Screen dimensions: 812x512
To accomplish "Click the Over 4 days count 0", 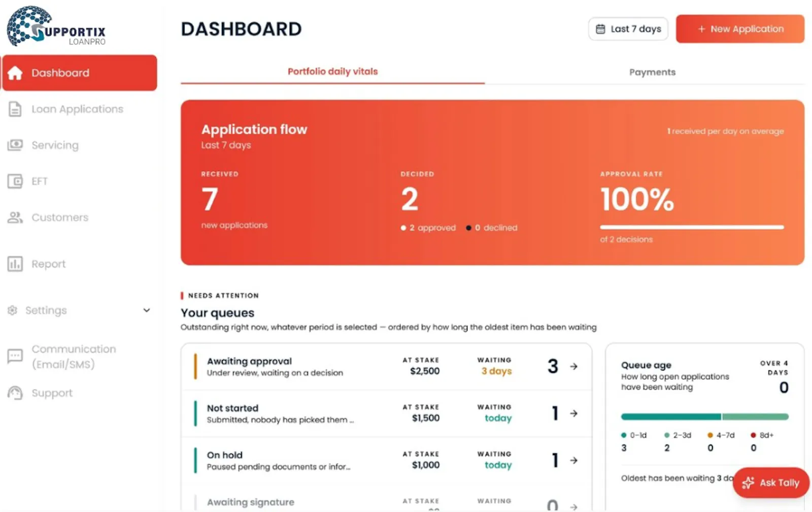I will coord(784,388).
